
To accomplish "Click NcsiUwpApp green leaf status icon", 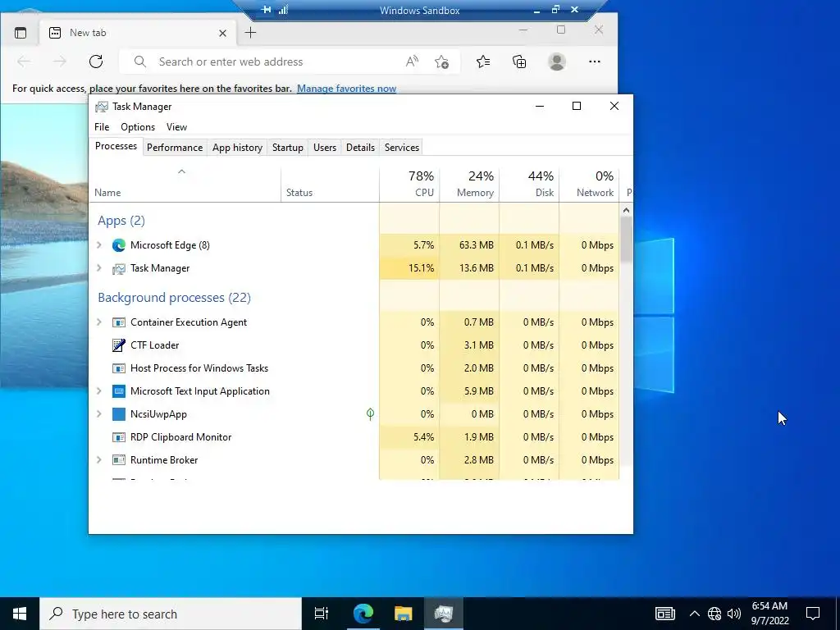I will point(370,414).
